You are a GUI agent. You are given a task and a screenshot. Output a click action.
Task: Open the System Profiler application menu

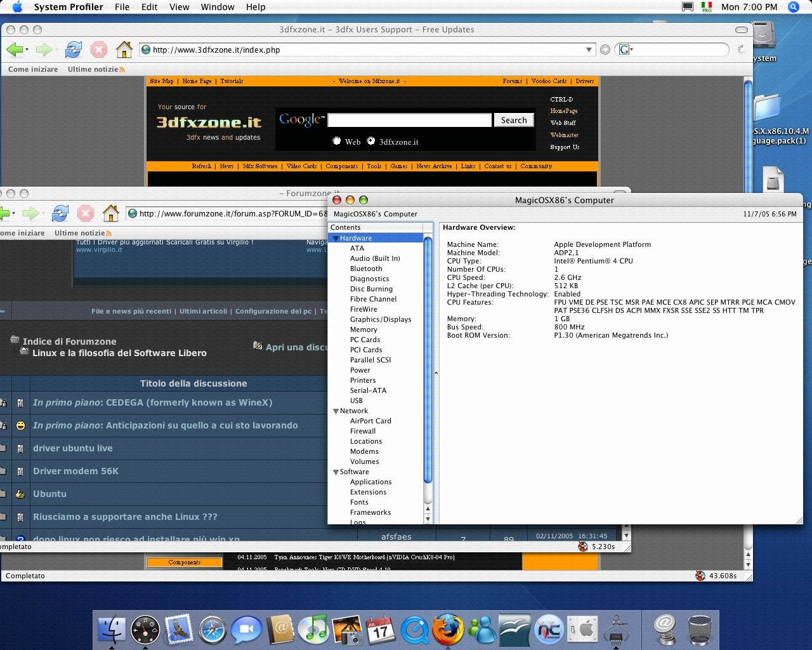pos(69,7)
